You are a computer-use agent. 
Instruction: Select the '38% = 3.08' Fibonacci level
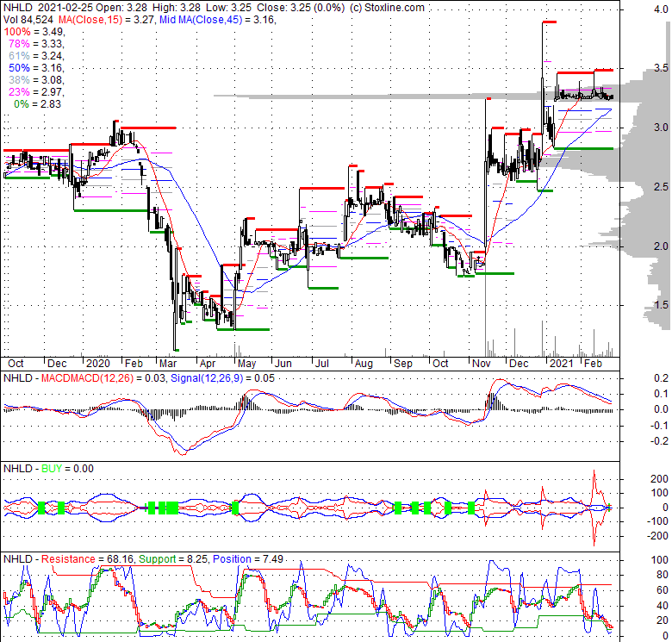point(36,80)
